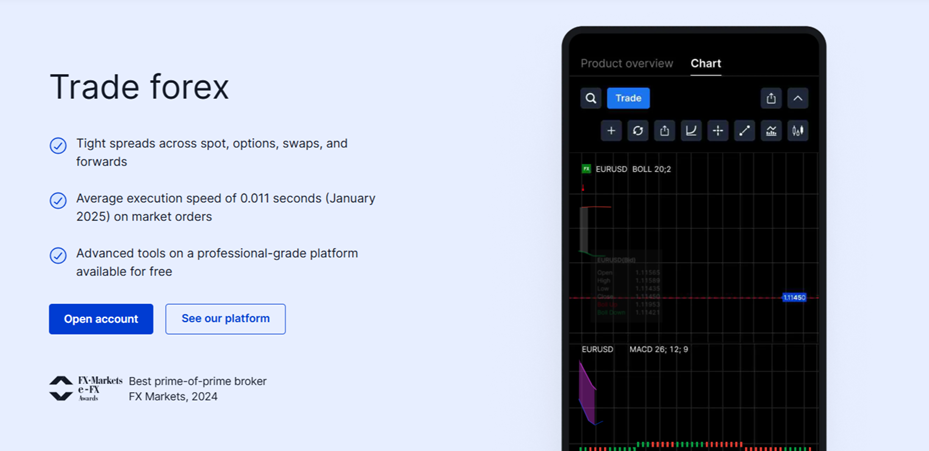Switch to the Product overview tab
The width and height of the screenshot is (929, 451).
pyautogui.click(x=627, y=63)
